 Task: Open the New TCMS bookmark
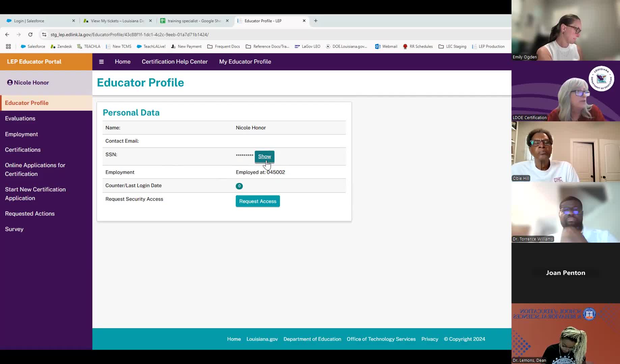[118, 47]
